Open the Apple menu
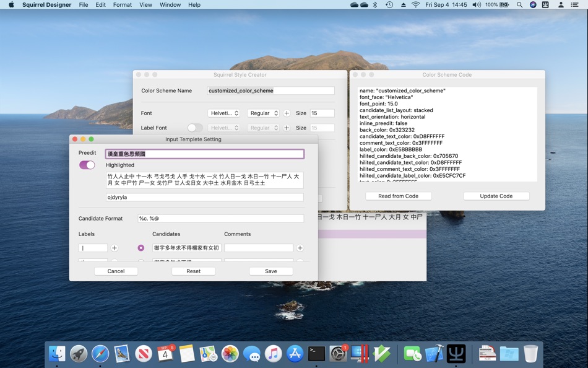The image size is (588, 368). (11, 4)
